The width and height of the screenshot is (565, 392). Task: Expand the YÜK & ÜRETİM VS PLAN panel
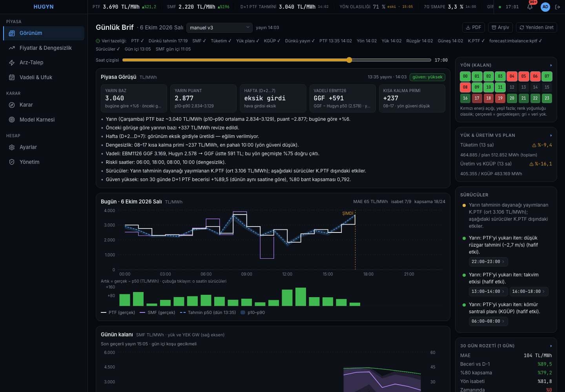click(x=551, y=135)
